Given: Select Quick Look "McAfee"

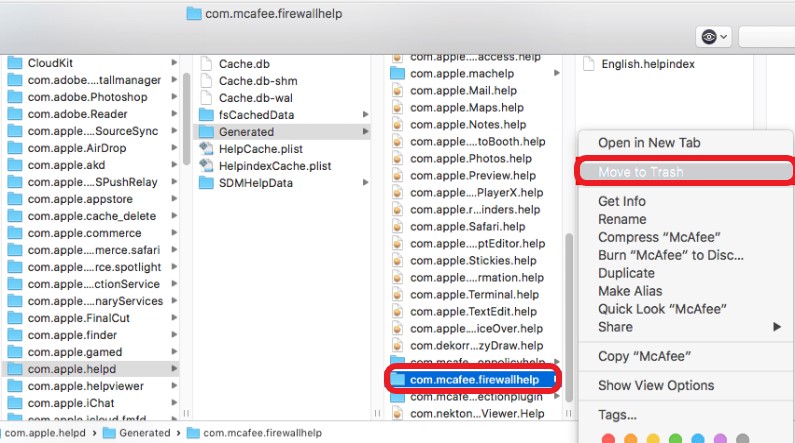Looking at the screenshot, I should [x=662, y=309].
